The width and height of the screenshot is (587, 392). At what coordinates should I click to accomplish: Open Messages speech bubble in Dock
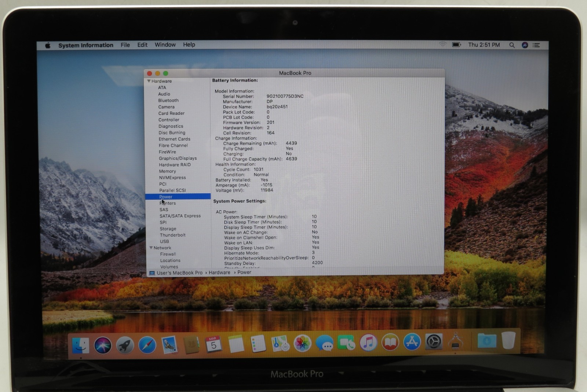click(x=325, y=344)
